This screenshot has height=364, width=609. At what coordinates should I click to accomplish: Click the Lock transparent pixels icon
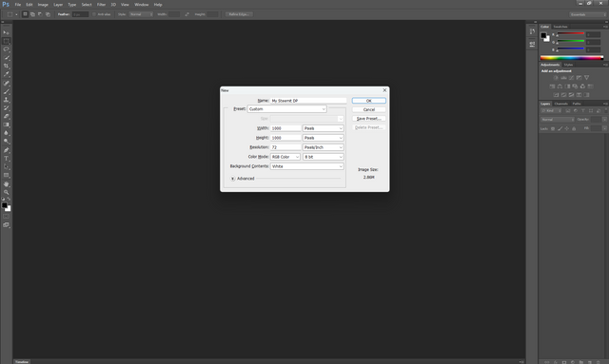pos(553,128)
